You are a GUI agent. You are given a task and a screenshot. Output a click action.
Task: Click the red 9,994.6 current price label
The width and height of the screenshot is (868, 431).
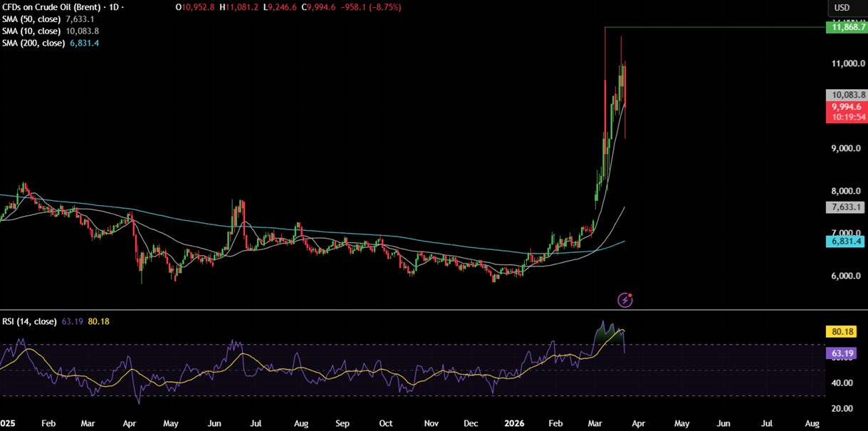(845, 107)
